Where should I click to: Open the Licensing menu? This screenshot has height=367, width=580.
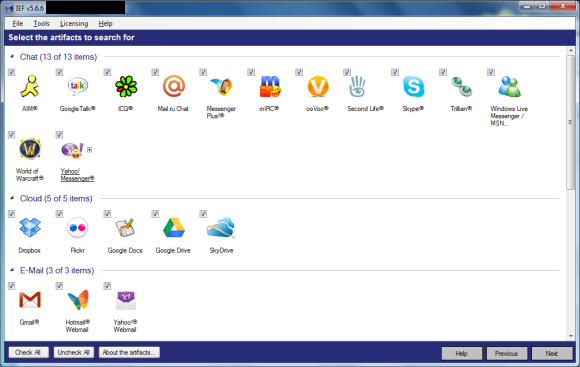[74, 24]
